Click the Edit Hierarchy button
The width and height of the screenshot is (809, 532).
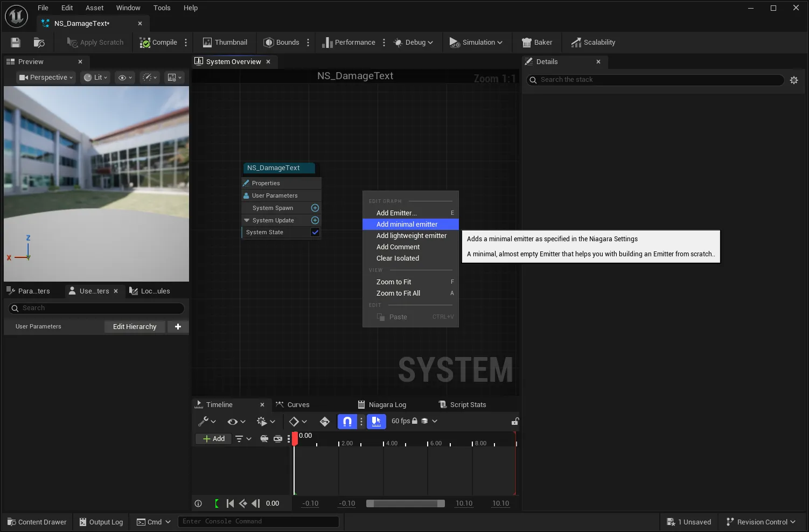pos(135,327)
